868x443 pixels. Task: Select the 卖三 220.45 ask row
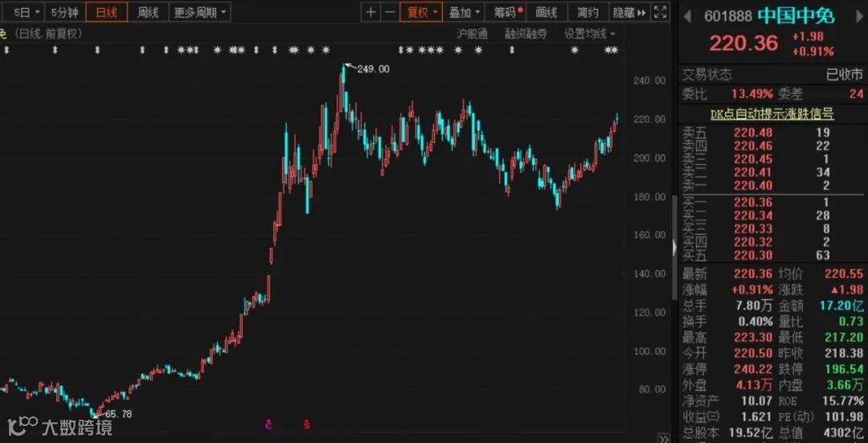pos(772,159)
